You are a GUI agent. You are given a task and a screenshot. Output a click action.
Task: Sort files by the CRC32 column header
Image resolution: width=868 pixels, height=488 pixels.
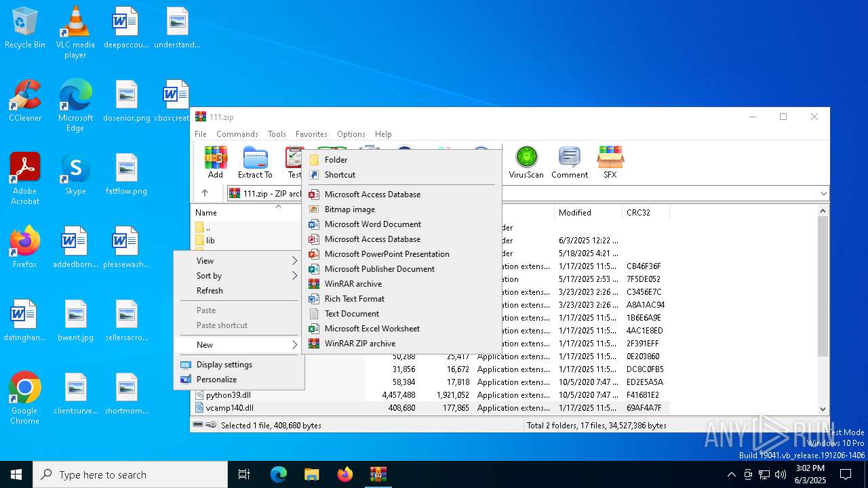646,213
